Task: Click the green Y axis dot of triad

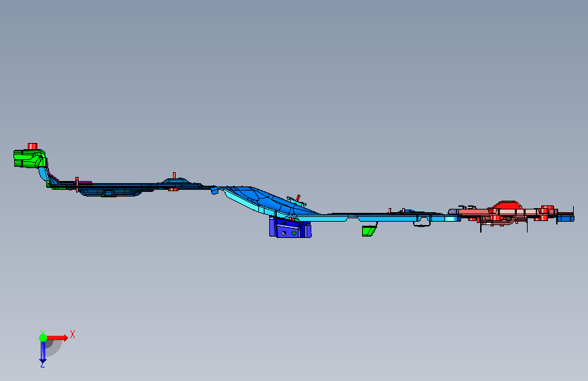Action: pos(43,338)
